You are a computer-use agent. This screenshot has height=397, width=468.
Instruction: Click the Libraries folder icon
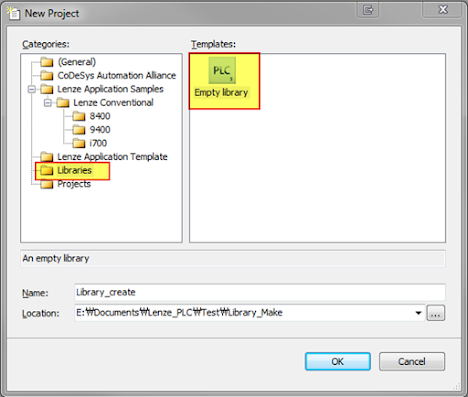point(47,170)
